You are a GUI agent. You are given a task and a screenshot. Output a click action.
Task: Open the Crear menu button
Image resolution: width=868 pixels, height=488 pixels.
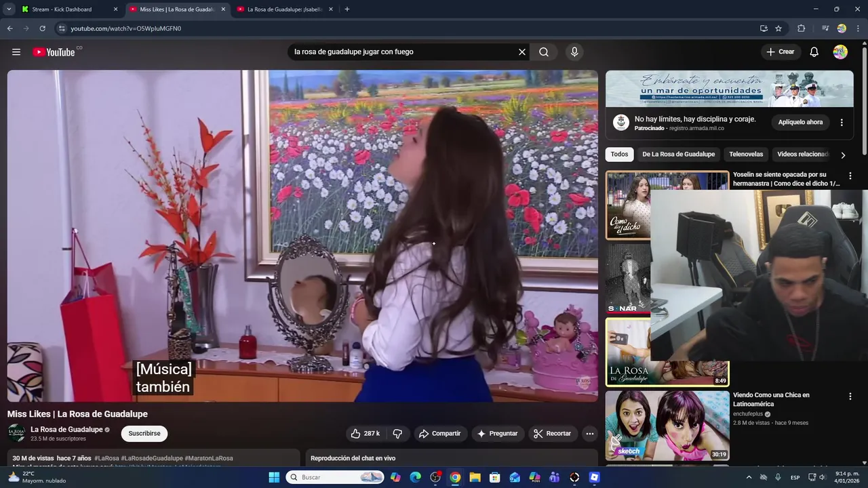(781, 52)
